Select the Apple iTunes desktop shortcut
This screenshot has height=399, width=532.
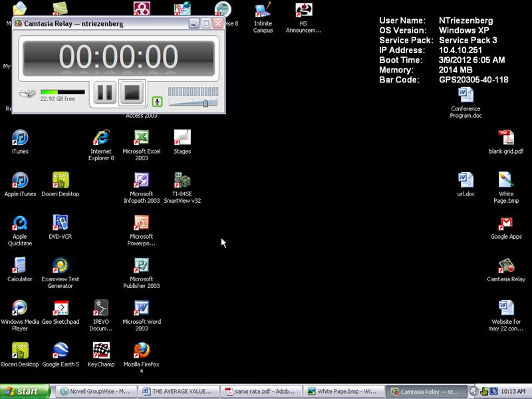[x=20, y=185]
